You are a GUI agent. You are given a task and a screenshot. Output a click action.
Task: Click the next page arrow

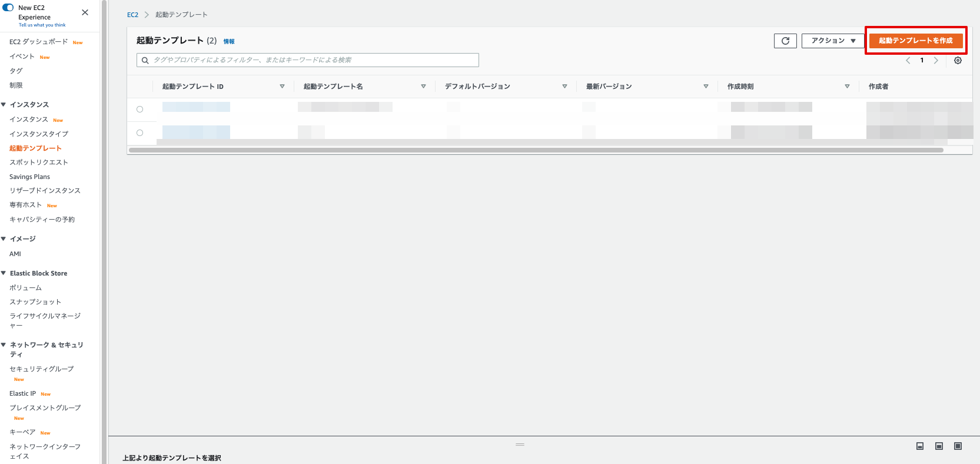click(936, 61)
